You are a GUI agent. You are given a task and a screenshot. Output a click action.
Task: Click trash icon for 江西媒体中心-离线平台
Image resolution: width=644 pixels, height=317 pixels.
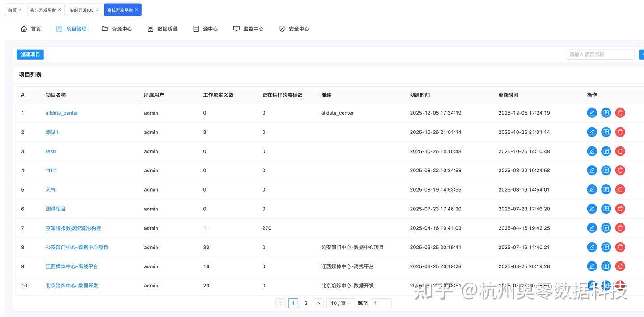620,266
